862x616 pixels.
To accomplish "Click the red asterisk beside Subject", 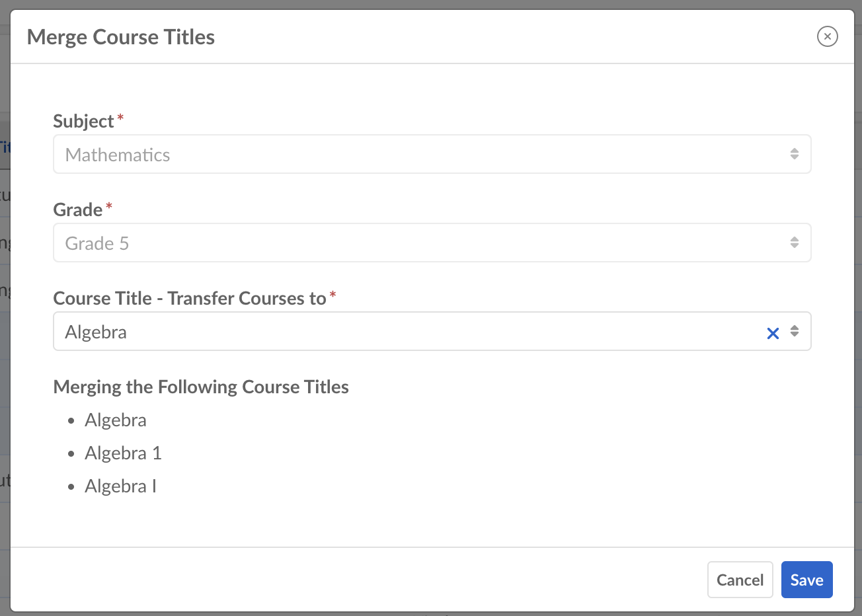I will pos(121,118).
